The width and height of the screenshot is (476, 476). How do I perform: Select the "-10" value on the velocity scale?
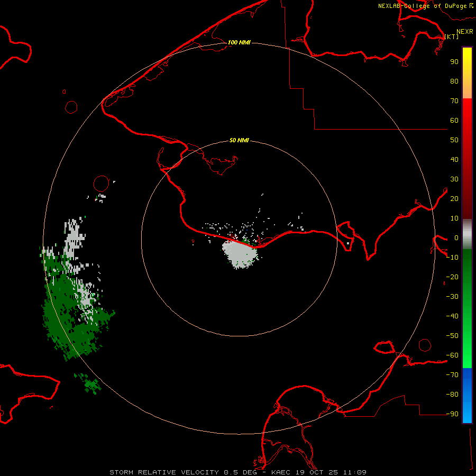pos(452,258)
